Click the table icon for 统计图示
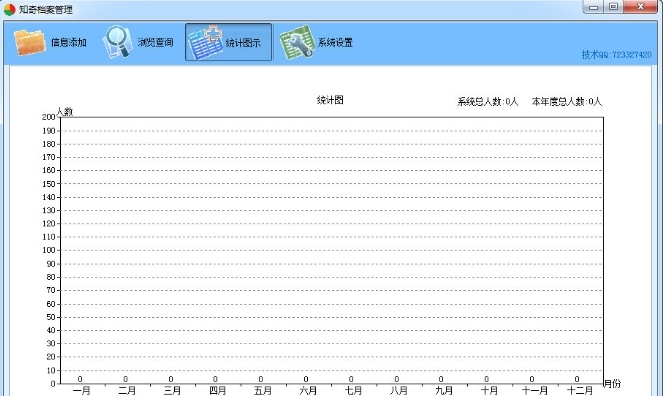This screenshot has width=663, height=396. [205, 42]
